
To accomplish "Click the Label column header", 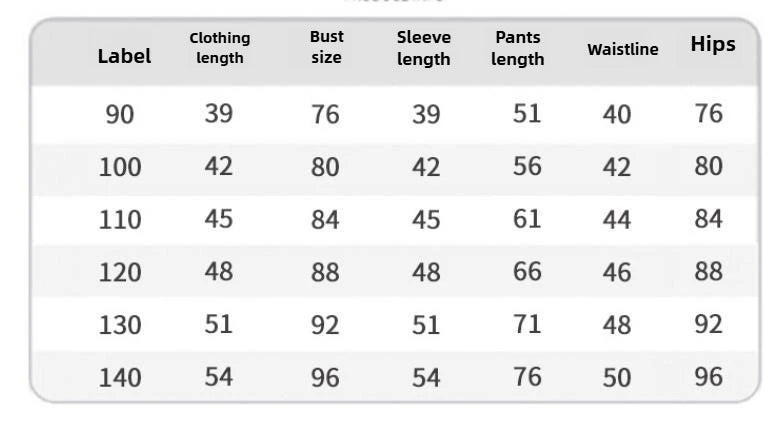I will (124, 56).
